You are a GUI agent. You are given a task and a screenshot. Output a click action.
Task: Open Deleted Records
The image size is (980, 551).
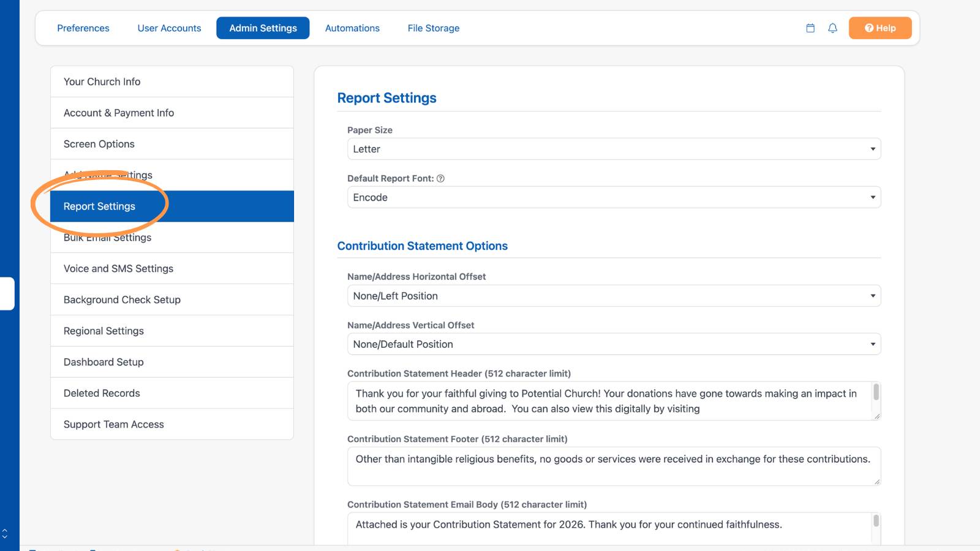(x=172, y=394)
